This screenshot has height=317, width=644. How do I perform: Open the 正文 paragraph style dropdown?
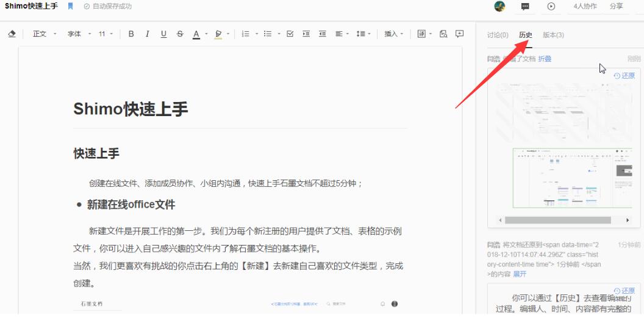45,34
